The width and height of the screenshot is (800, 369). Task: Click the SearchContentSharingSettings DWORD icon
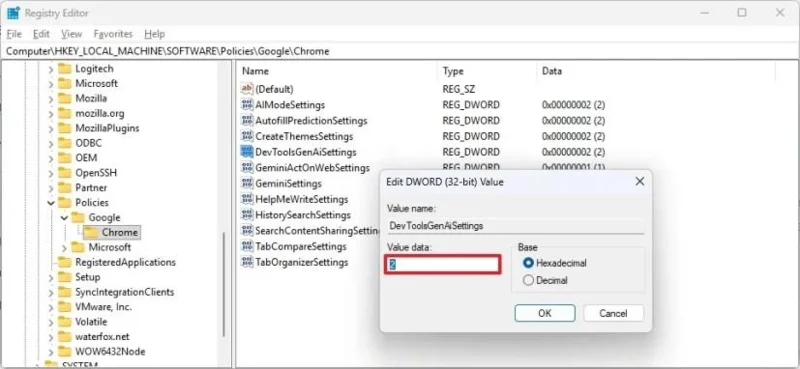[247, 231]
